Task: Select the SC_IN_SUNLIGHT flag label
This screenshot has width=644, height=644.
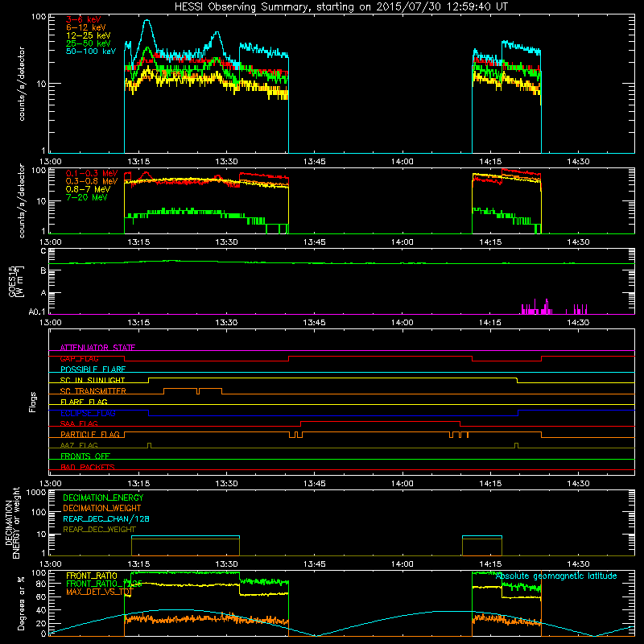Action: click(x=93, y=380)
